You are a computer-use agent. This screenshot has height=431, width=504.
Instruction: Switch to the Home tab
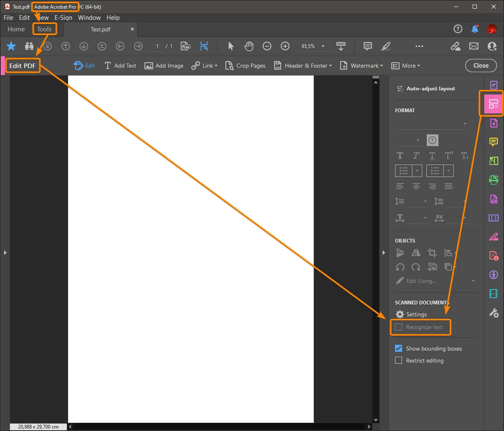point(16,29)
